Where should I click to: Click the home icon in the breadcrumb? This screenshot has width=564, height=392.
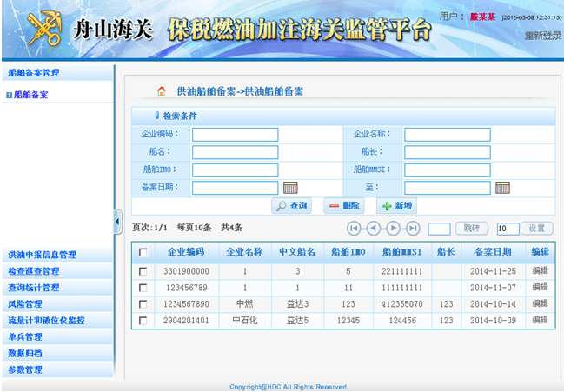click(161, 90)
